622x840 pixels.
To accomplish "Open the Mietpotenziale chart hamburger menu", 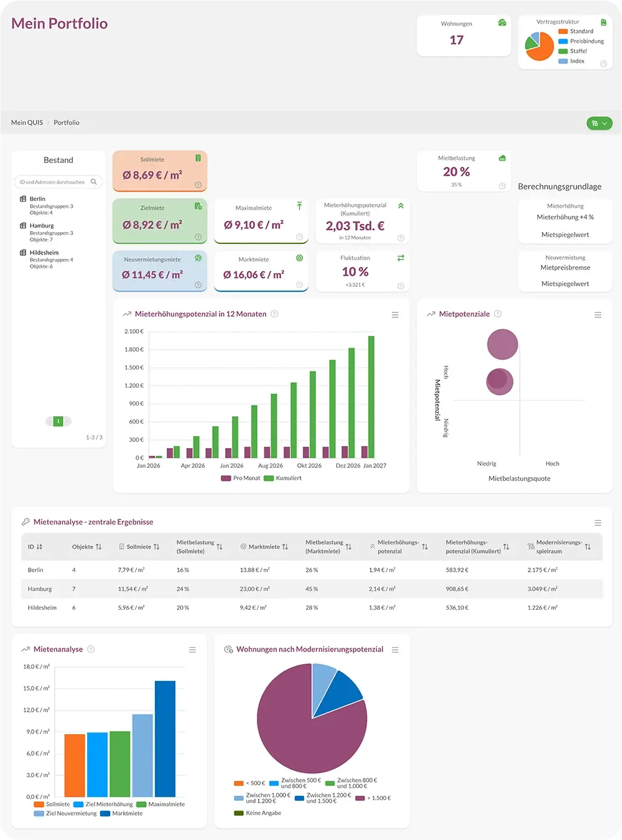I will pyautogui.click(x=598, y=315).
